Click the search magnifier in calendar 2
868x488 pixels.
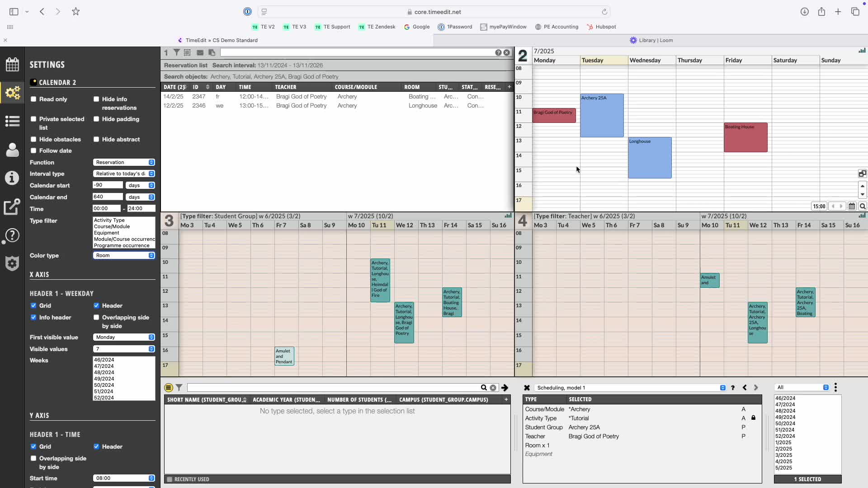click(x=863, y=206)
